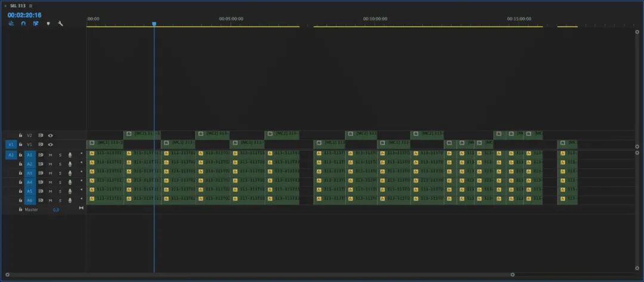Click voice-over record mic on A3

tap(70, 173)
